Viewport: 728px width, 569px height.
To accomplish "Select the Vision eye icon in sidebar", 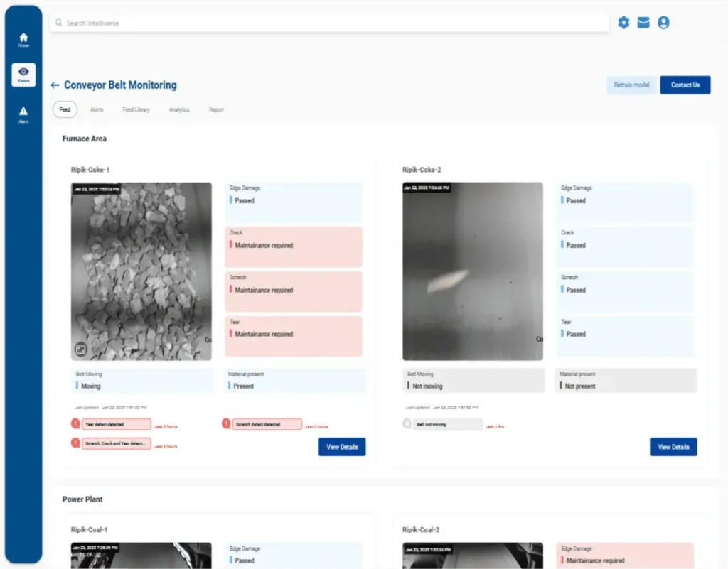I will [x=23, y=74].
